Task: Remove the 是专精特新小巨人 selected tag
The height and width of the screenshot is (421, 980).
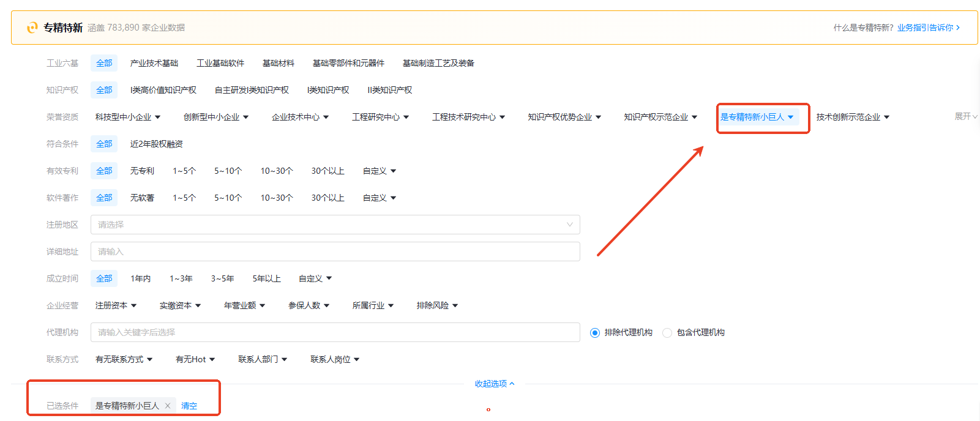Action: point(168,406)
